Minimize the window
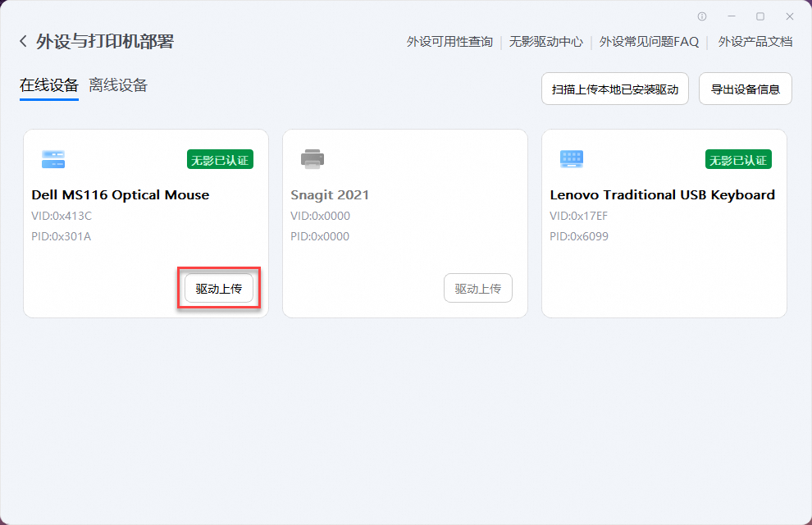812x525 pixels. 732,16
